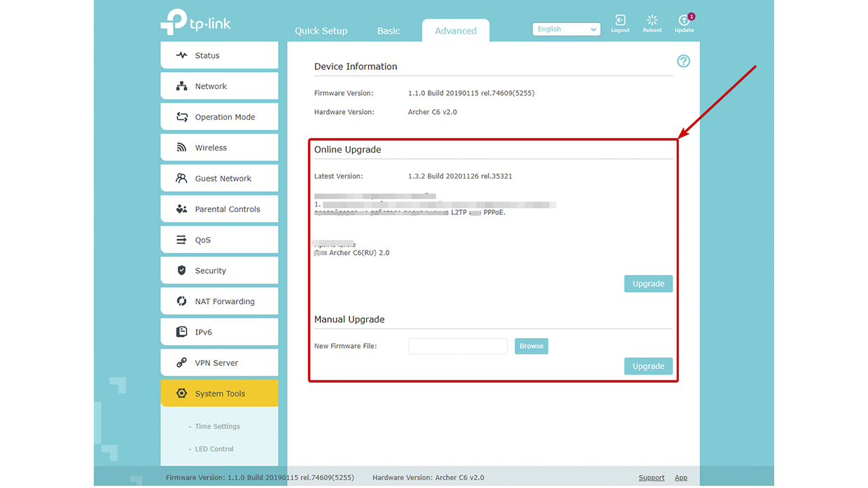Click the Security shield icon
Screen dimensions: 868x488
coord(182,271)
